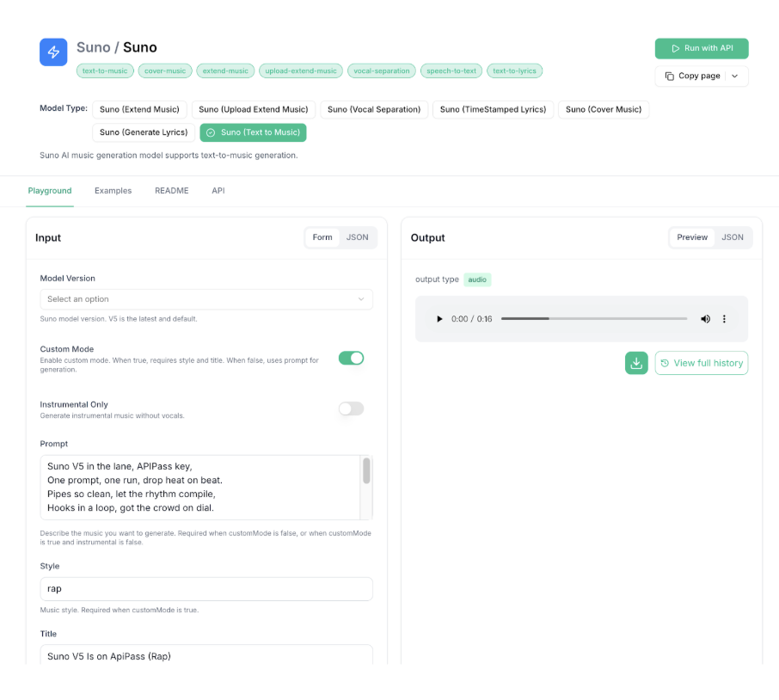The width and height of the screenshot is (779, 700).
Task: Click the text-to-music tag
Action: [105, 71]
